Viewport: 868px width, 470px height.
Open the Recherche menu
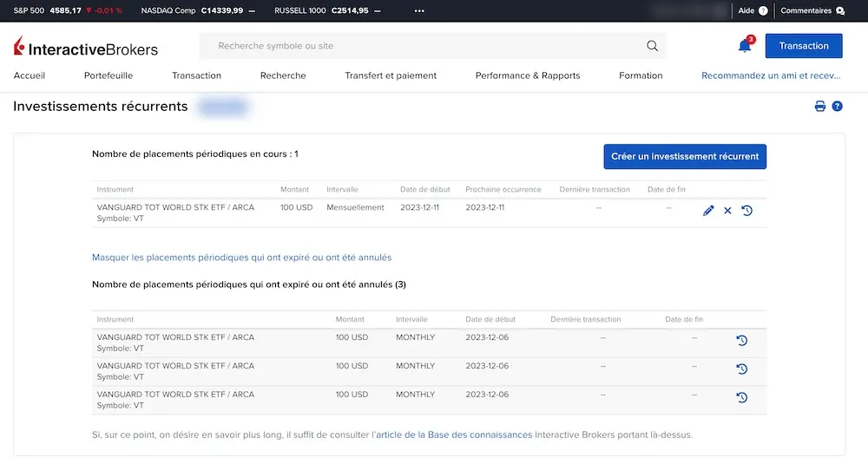pyautogui.click(x=283, y=75)
